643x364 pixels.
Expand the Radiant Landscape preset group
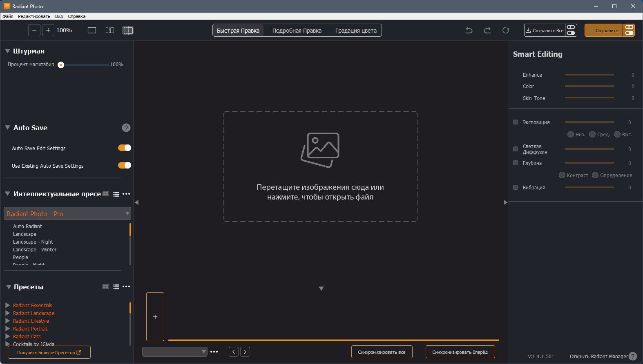pyautogui.click(x=7, y=313)
